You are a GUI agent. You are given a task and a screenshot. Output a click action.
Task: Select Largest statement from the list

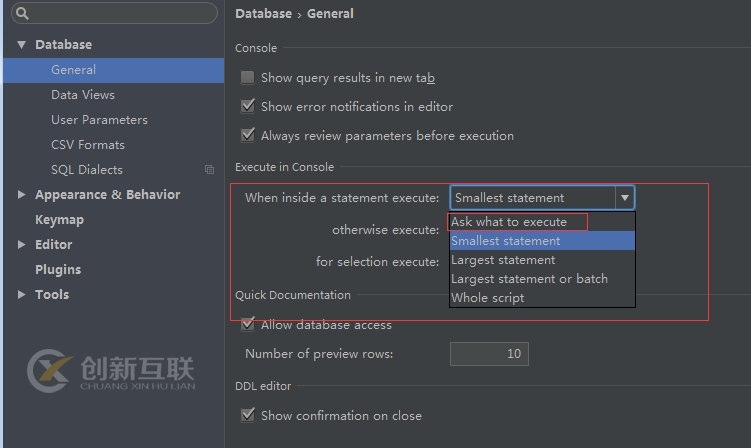503,260
